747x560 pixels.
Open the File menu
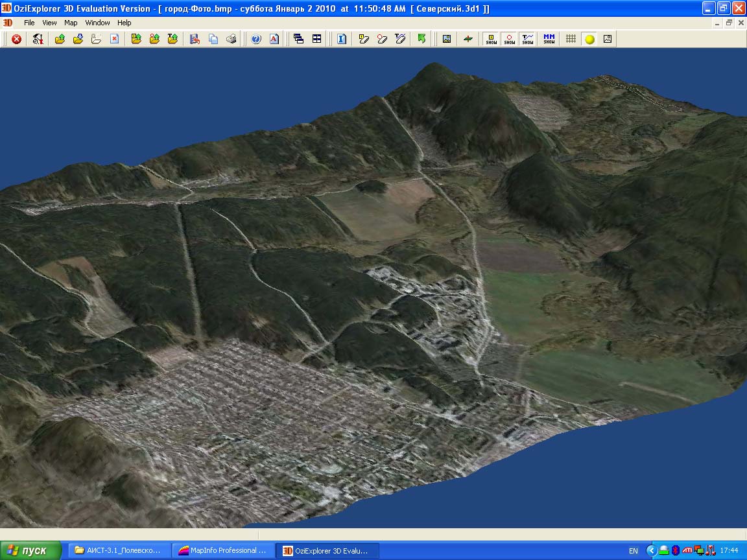pyautogui.click(x=29, y=23)
